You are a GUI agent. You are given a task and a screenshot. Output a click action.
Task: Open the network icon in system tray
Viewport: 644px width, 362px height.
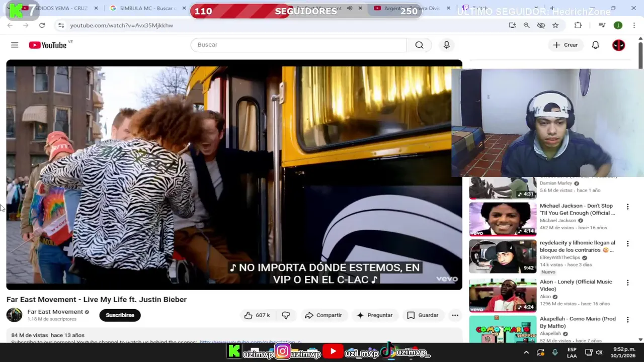point(588,352)
